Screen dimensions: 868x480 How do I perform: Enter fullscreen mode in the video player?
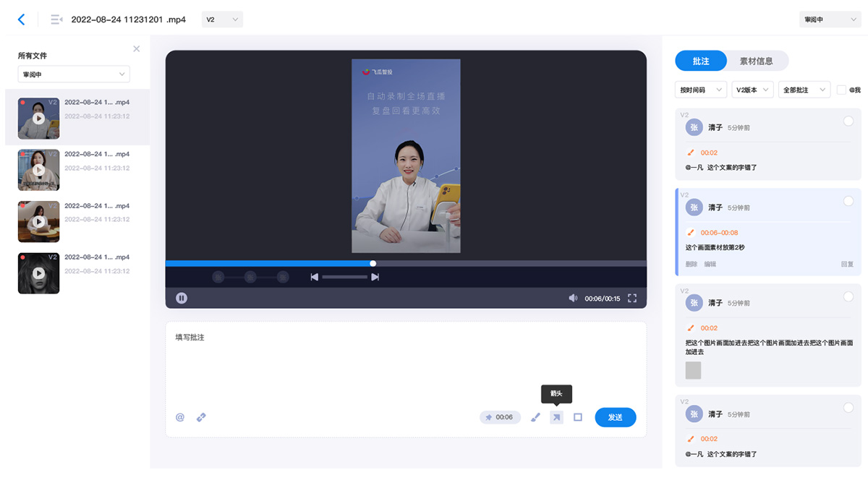point(631,297)
